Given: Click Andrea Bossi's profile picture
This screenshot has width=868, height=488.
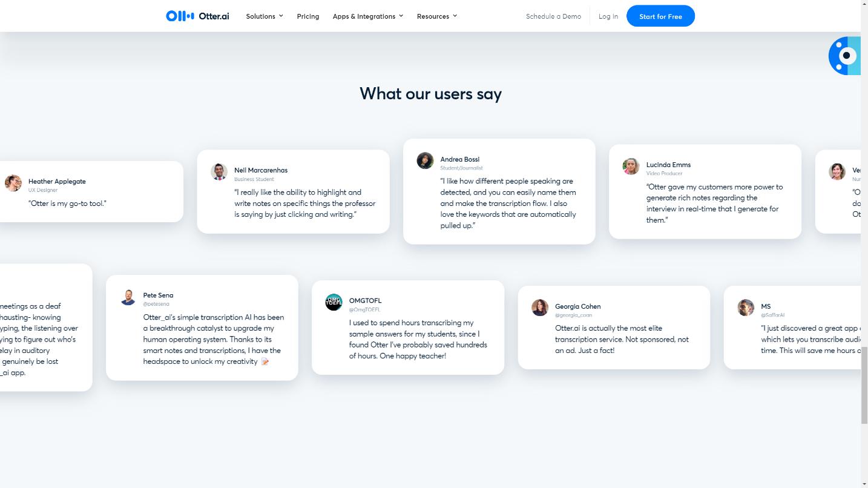Looking at the screenshot, I should [x=425, y=160].
